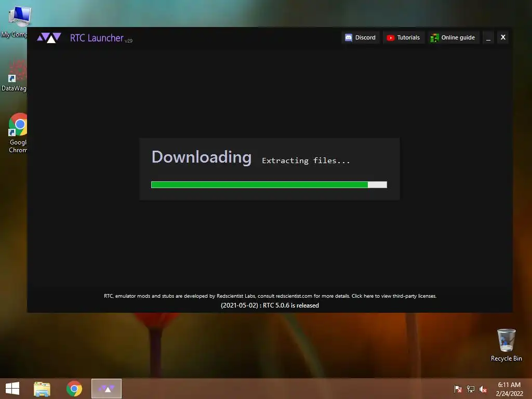Click the Action Center flag tray icon
The width and height of the screenshot is (532, 399).
pyautogui.click(x=458, y=389)
